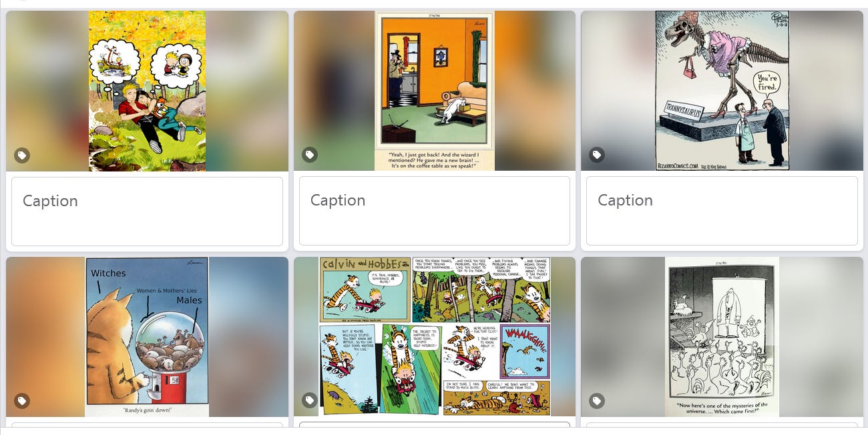
Task: Click the Caption box below the wizard brain comic
Action: pos(435,211)
